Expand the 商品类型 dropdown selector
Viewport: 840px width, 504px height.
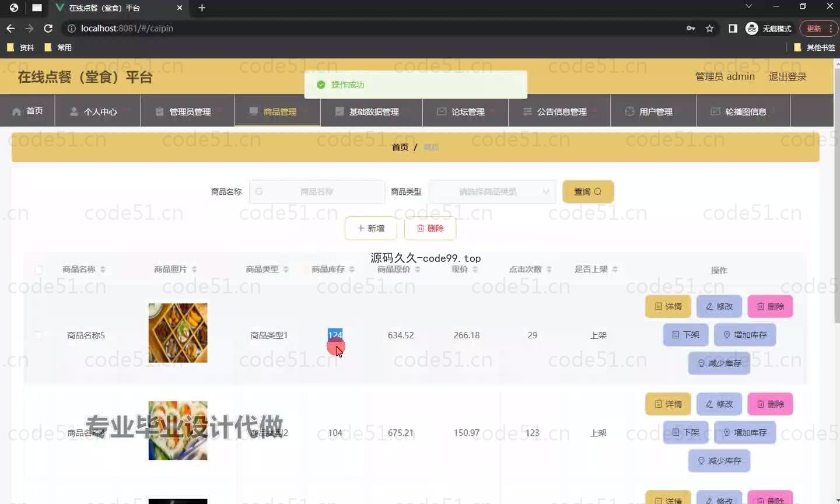coord(492,191)
